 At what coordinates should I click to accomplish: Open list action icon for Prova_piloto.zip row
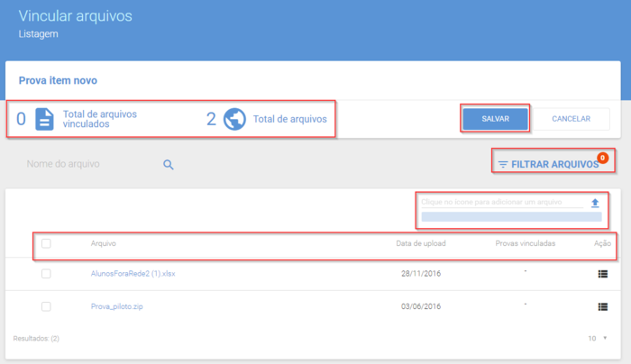602,307
